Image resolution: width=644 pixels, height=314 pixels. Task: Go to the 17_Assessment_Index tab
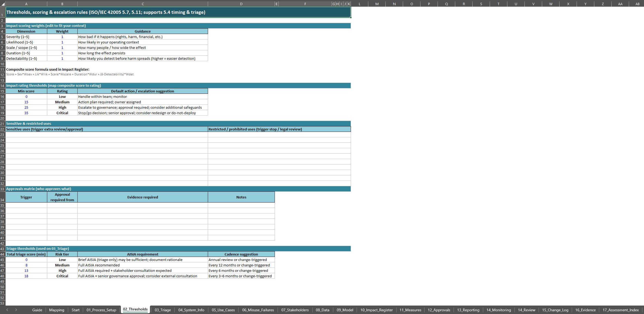pos(621,310)
